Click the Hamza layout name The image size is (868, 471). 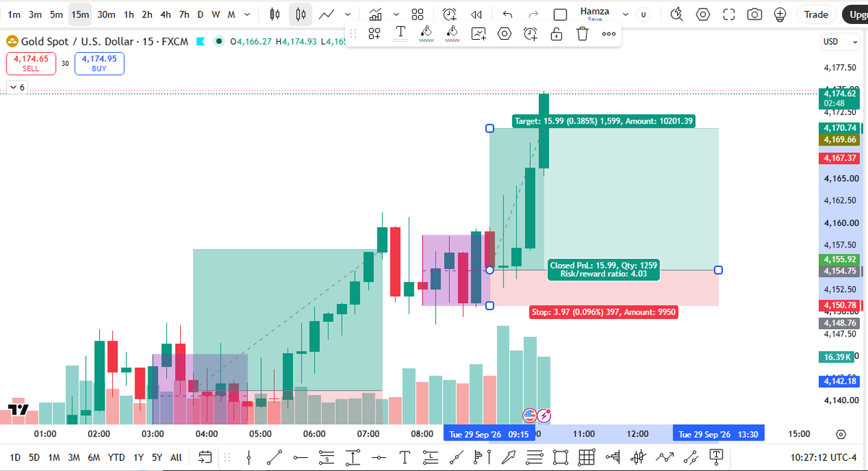[595, 12]
